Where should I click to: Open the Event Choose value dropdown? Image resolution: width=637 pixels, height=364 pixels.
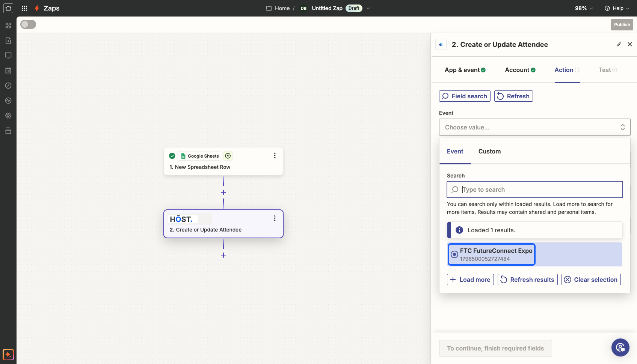(x=534, y=127)
